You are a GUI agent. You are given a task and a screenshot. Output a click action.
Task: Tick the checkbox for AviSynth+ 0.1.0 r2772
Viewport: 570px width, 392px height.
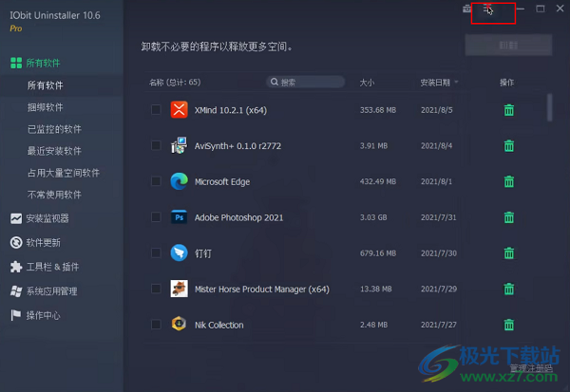click(156, 145)
